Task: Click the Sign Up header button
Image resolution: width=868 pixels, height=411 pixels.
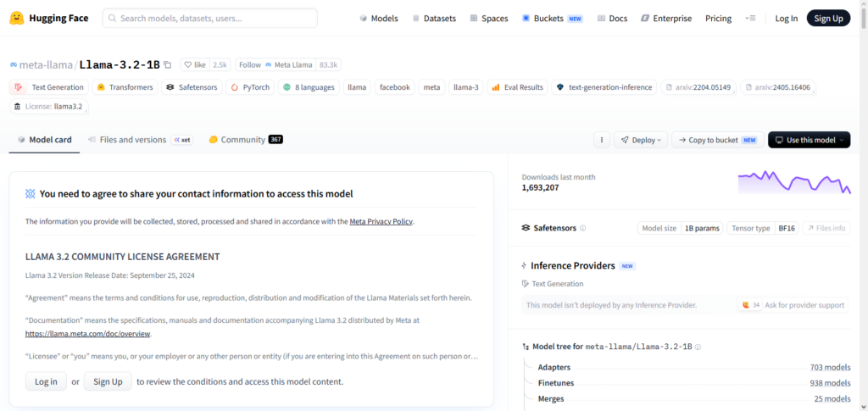Action: [x=829, y=19]
